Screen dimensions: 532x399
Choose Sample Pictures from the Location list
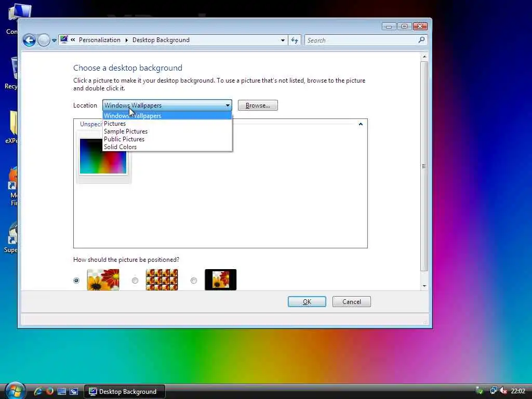point(167,131)
